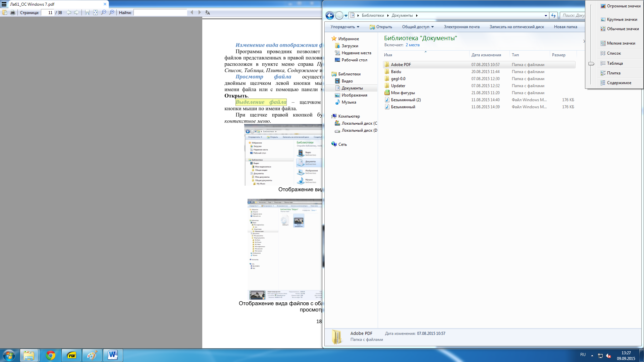Choose Мелкие значки view
The image size is (644, 362).
click(621, 43)
